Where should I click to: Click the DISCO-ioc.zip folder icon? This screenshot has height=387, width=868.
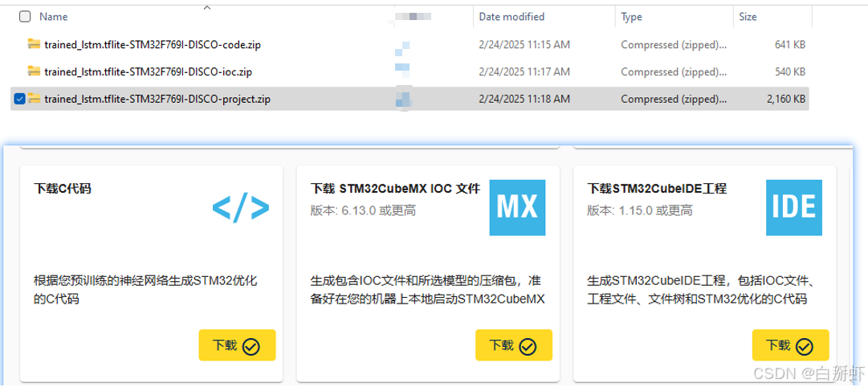click(x=35, y=71)
